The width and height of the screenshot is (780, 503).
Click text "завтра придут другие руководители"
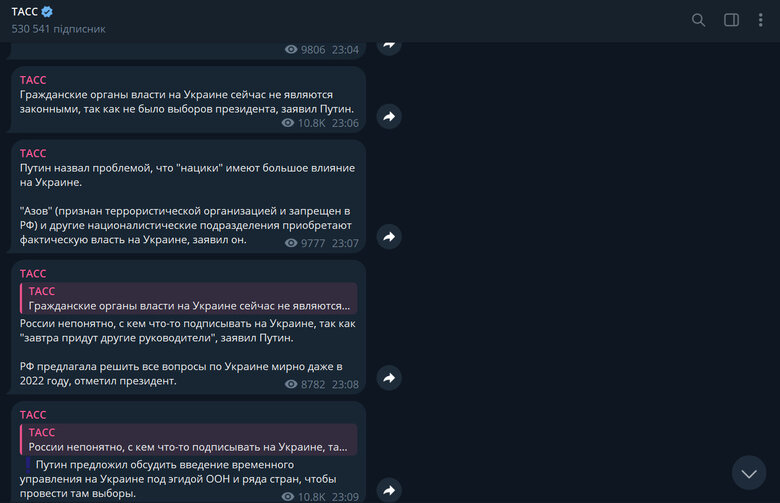click(x=118, y=338)
